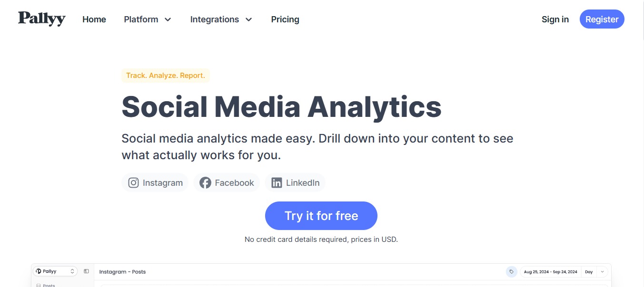Select the Posts icon in the dashboard sidebar
This screenshot has width=644, height=287.
(39, 285)
